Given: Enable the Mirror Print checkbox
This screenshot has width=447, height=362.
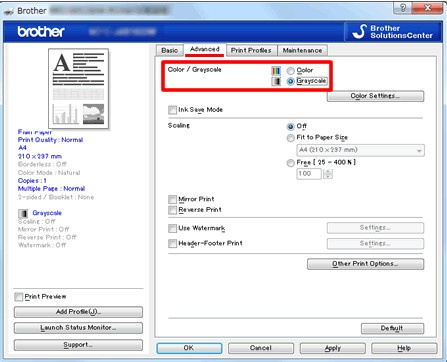Looking at the screenshot, I should [172, 199].
